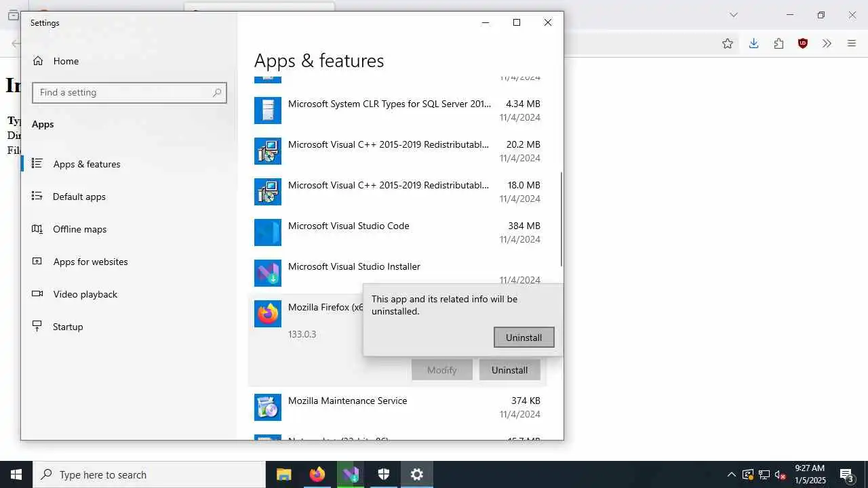Click the Mozilla Firefox app icon in list
This screenshot has width=868, height=488.
pos(268,314)
